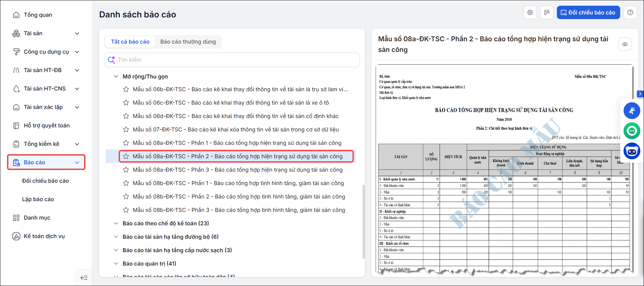
Task: Star the Mẫu số 06d-ĐK-TSC report
Action: click(126, 116)
